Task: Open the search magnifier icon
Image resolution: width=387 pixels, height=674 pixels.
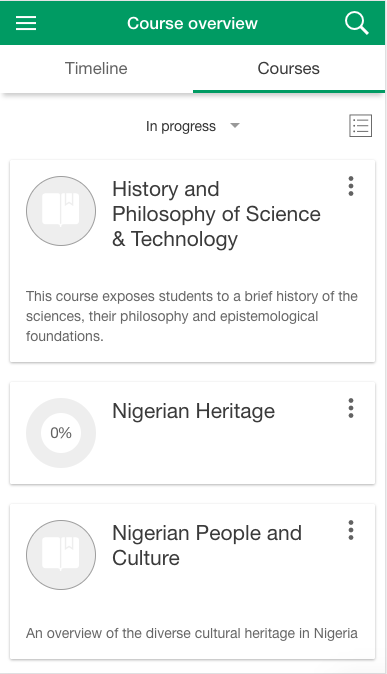Action: click(356, 23)
